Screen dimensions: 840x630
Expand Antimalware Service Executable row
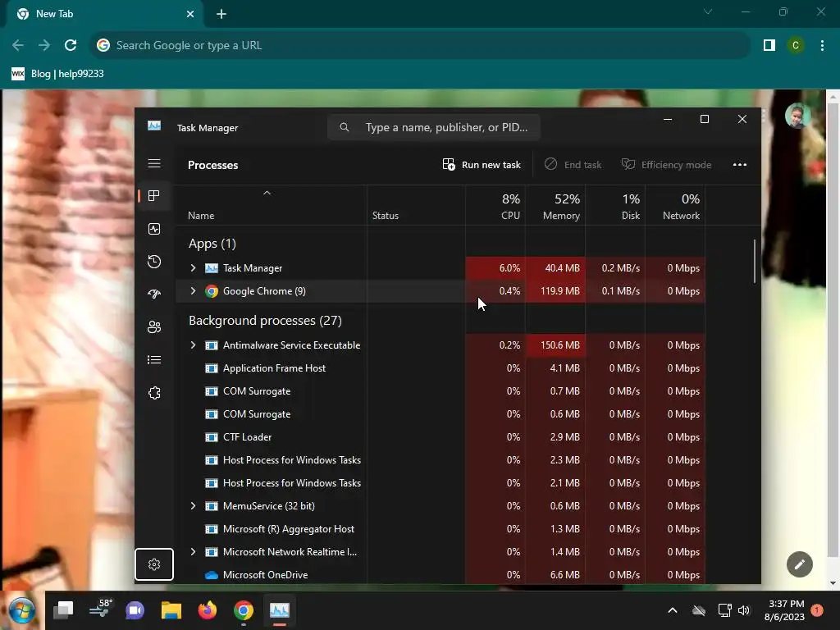pyautogui.click(x=193, y=345)
